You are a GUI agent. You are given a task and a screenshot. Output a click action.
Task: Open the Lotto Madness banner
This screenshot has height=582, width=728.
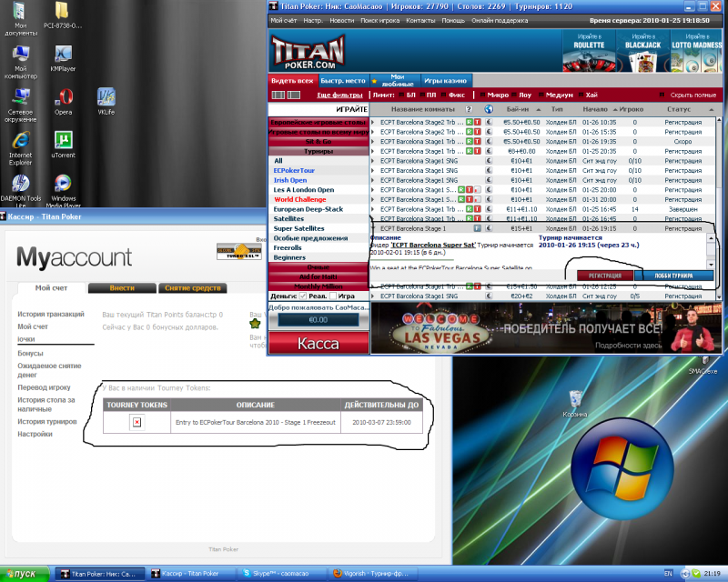tap(696, 51)
